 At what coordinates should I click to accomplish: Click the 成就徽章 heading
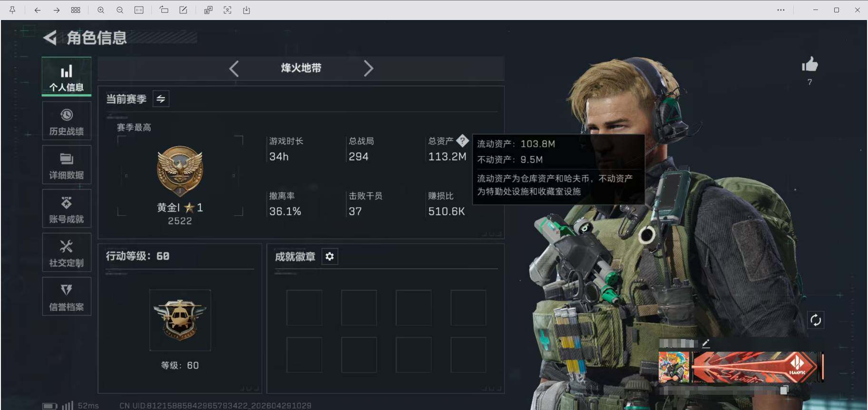tap(295, 257)
